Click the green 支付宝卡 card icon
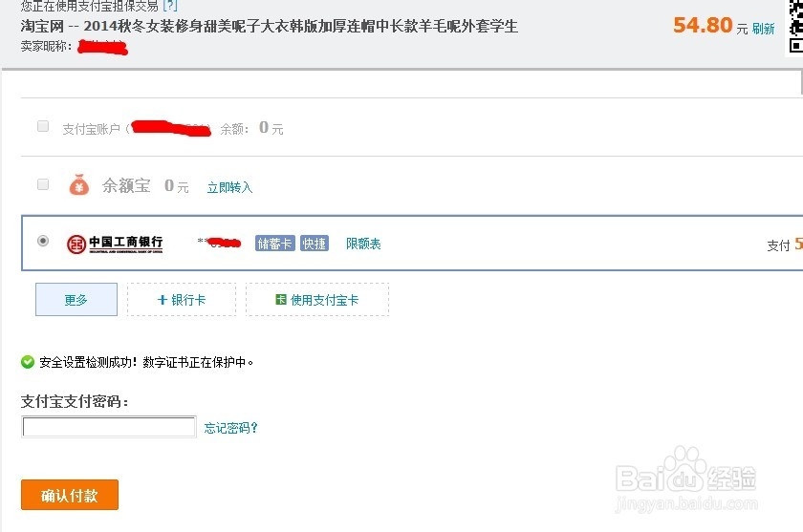The width and height of the screenshot is (803, 532). [281, 299]
